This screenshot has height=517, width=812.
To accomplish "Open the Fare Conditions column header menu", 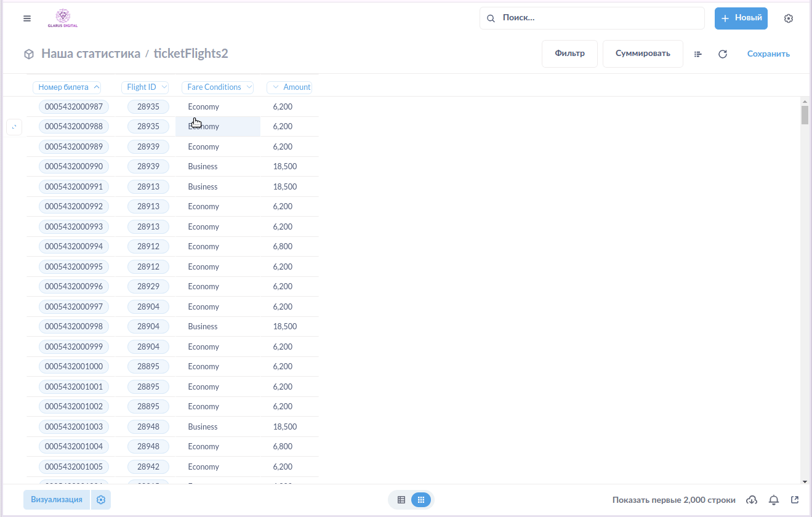I will (x=218, y=87).
